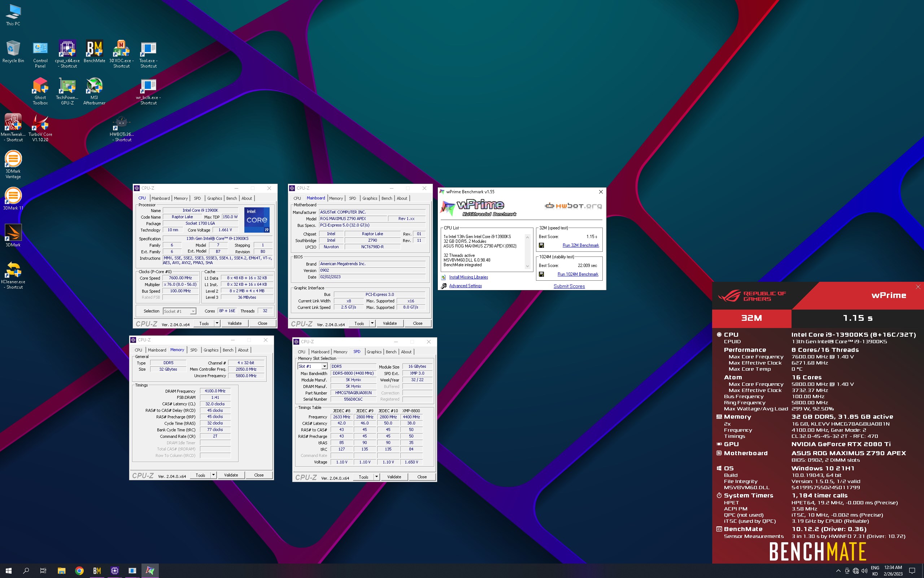Click the taskbar search icon

click(26, 571)
